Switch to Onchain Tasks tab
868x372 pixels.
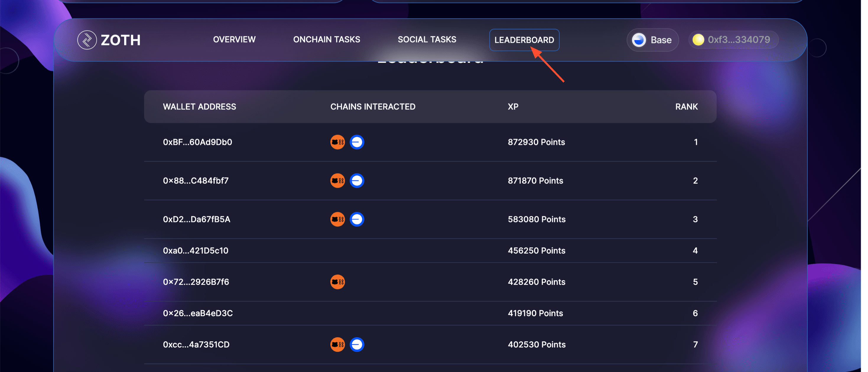326,40
